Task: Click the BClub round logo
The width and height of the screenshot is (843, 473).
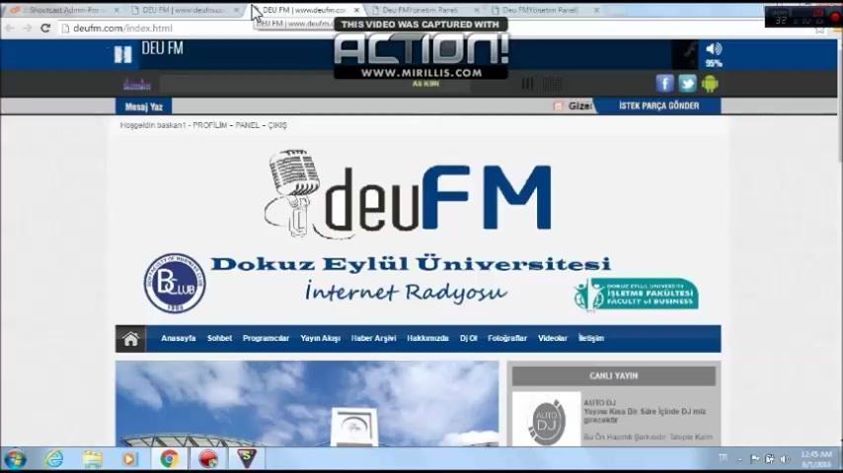Action: 175,283
